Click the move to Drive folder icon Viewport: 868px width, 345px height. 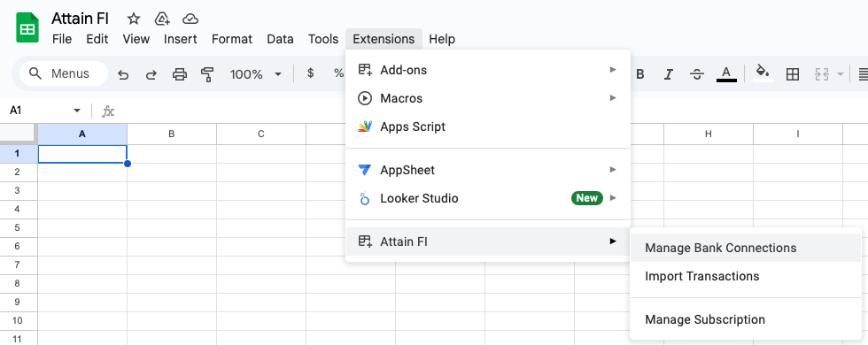(x=161, y=19)
